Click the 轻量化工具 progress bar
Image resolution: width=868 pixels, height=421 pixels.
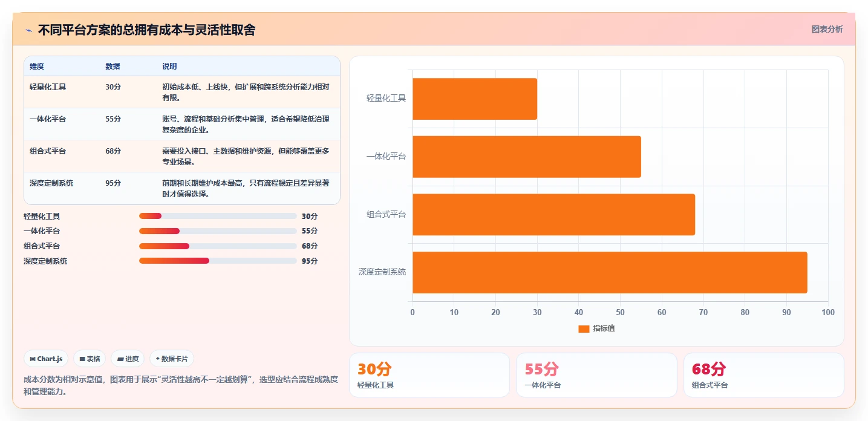click(218, 216)
